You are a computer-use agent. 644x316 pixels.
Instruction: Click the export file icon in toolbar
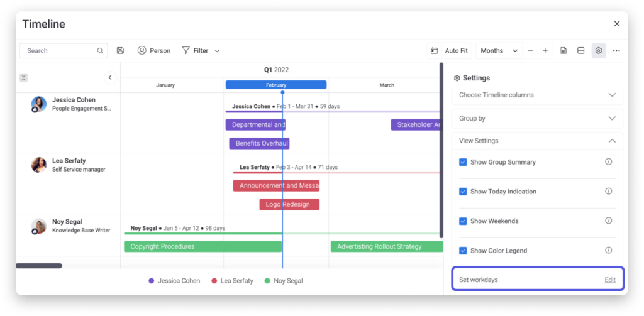tap(563, 51)
